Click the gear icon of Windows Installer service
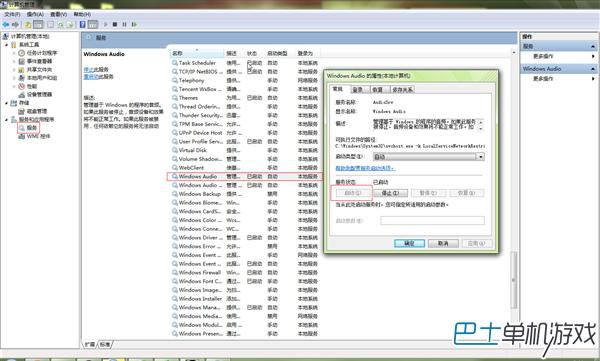600x361 pixels. 174,299
